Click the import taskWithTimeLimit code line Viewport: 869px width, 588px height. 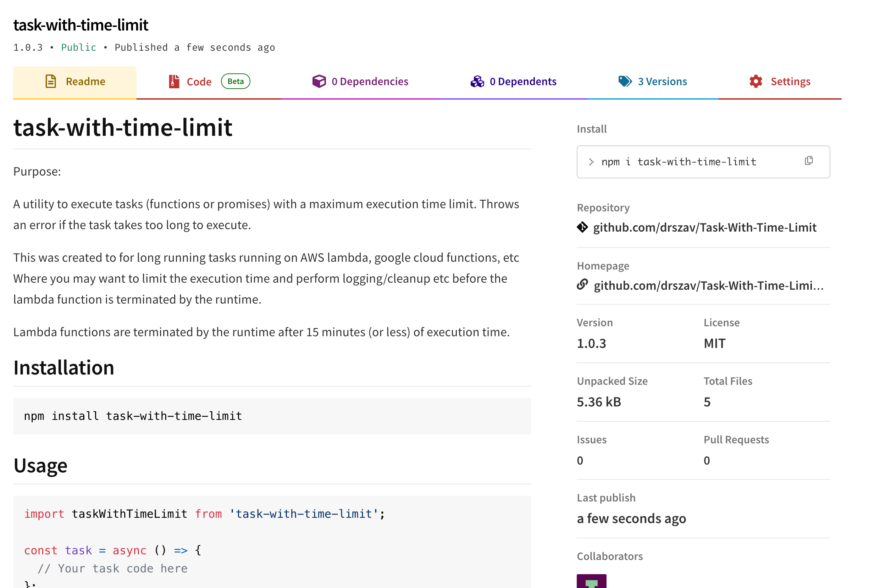(x=205, y=514)
